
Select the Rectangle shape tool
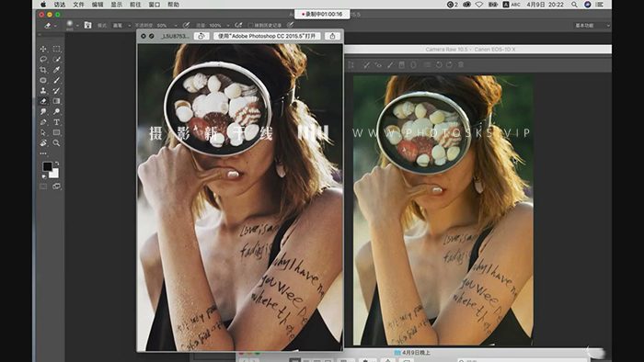57,132
